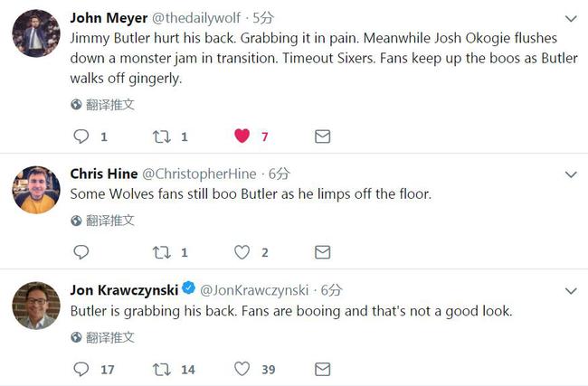Open John Meyer's profile avatar
Image resolution: width=588 pixels, height=386 pixels.
coord(35,34)
